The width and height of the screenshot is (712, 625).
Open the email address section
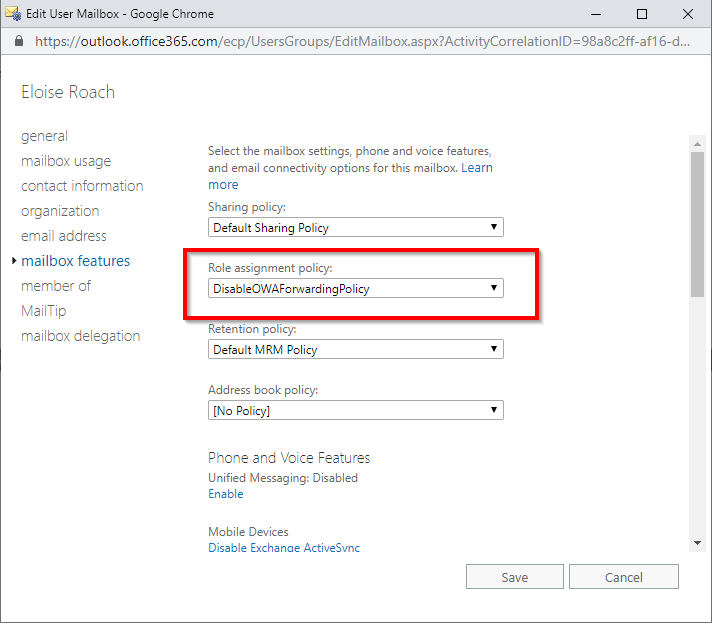click(x=64, y=236)
